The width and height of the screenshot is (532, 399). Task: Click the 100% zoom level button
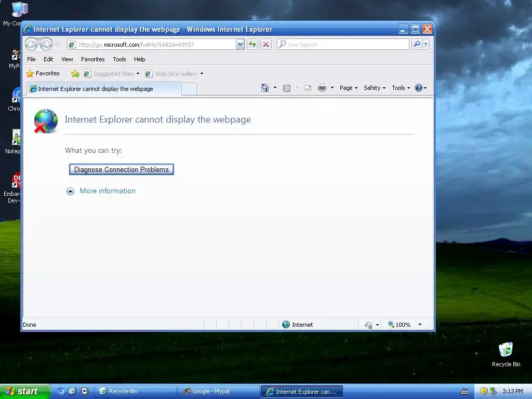400,325
